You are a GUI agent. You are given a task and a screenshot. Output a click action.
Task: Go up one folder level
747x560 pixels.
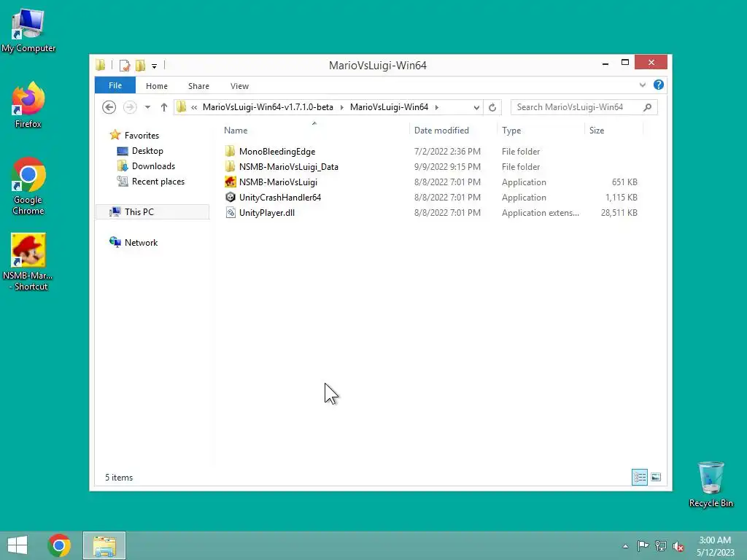(x=164, y=107)
